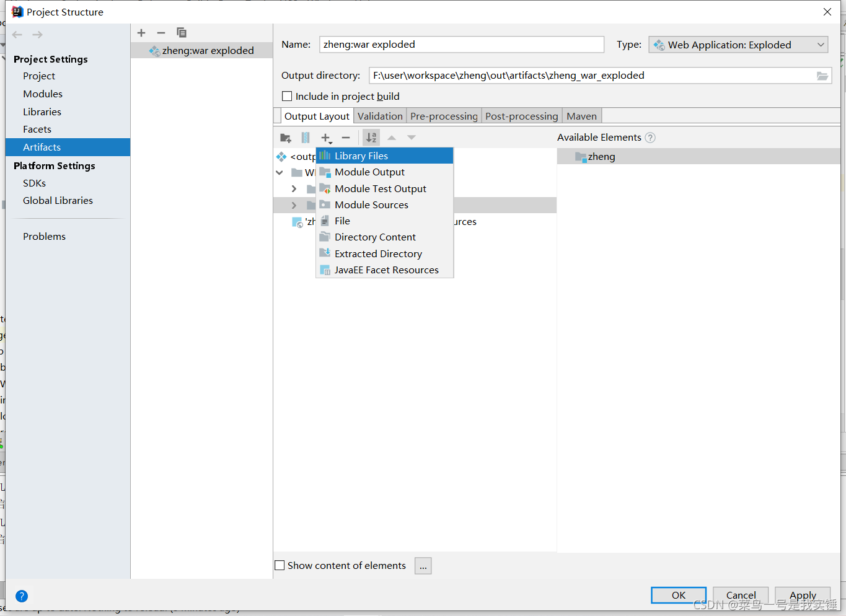
Task: Switch to the Output Layout tab
Action: [x=317, y=116]
